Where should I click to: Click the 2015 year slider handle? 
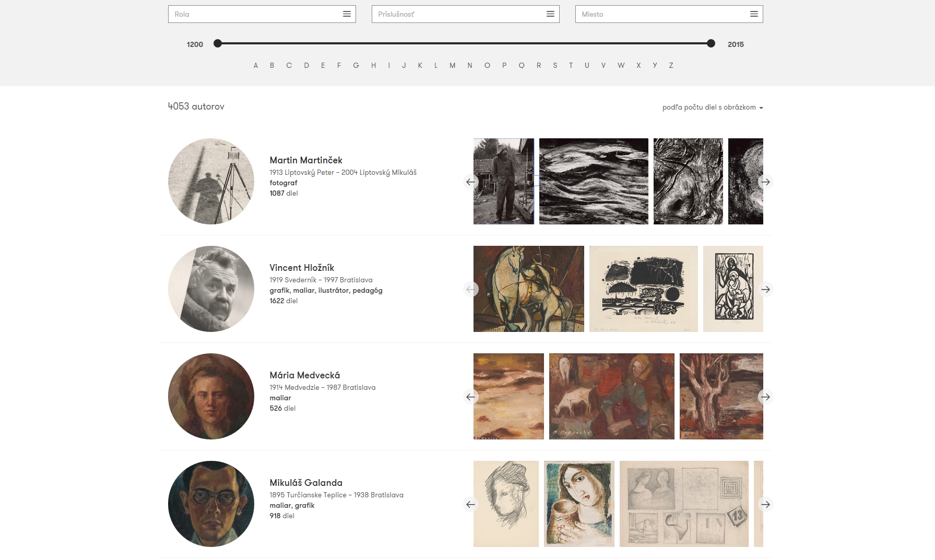(x=711, y=43)
